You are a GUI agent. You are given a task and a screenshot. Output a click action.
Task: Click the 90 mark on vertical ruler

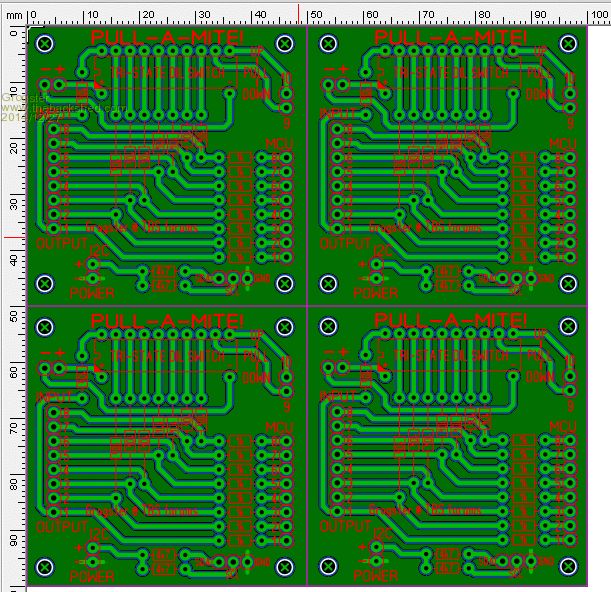click(12, 540)
